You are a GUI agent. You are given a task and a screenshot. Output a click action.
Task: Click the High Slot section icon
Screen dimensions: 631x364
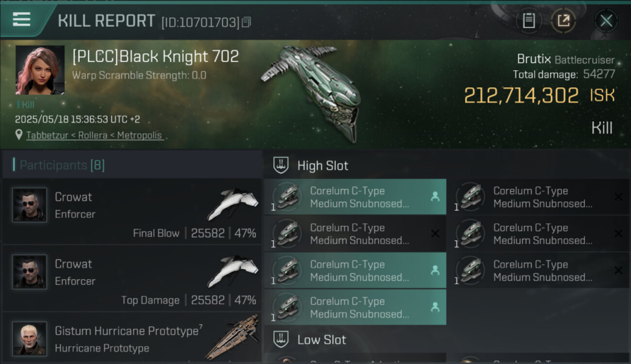(281, 165)
